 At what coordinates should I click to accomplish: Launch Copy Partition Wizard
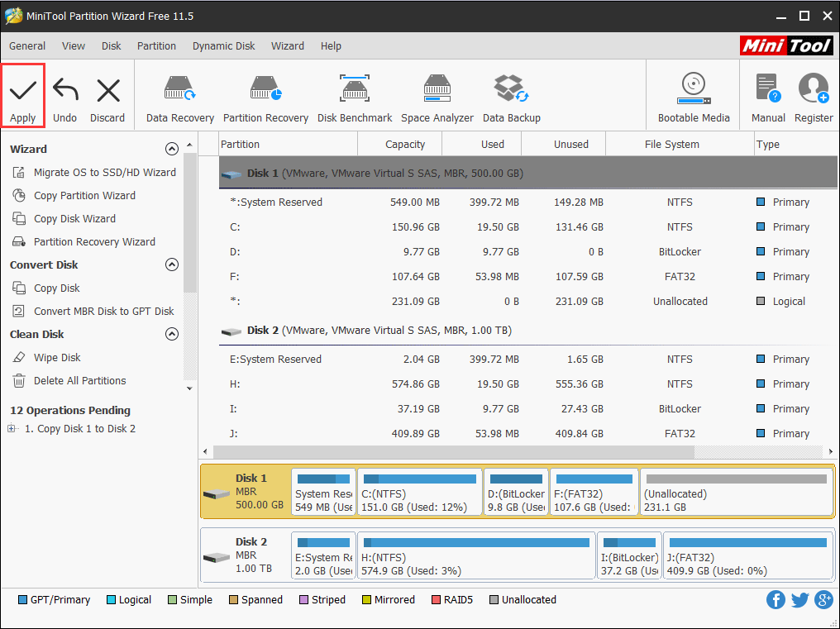[74, 196]
